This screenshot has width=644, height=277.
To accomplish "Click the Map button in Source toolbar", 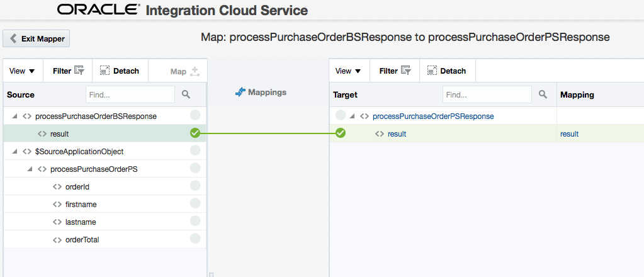I will pyautogui.click(x=184, y=72).
